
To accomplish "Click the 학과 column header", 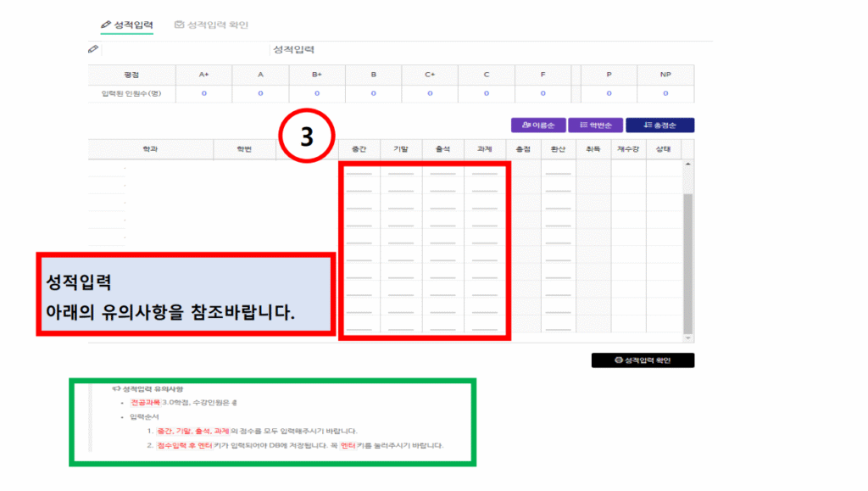I will pos(150,148).
